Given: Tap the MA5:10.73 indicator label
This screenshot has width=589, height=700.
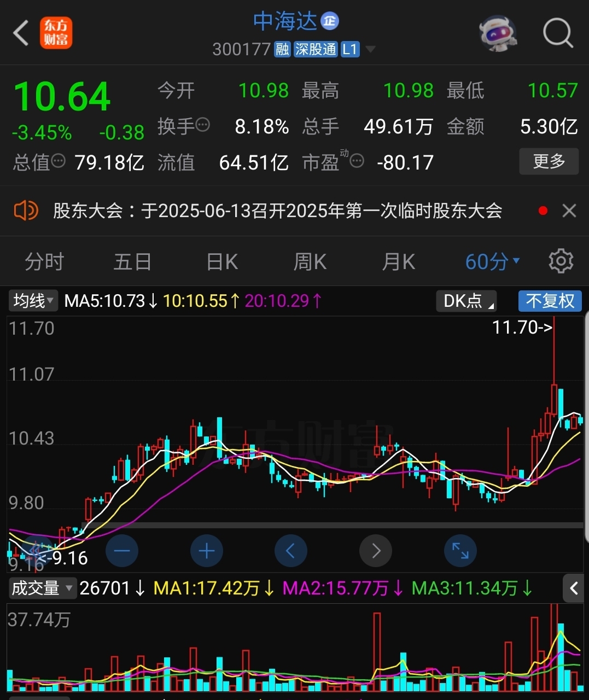Looking at the screenshot, I should (x=111, y=301).
